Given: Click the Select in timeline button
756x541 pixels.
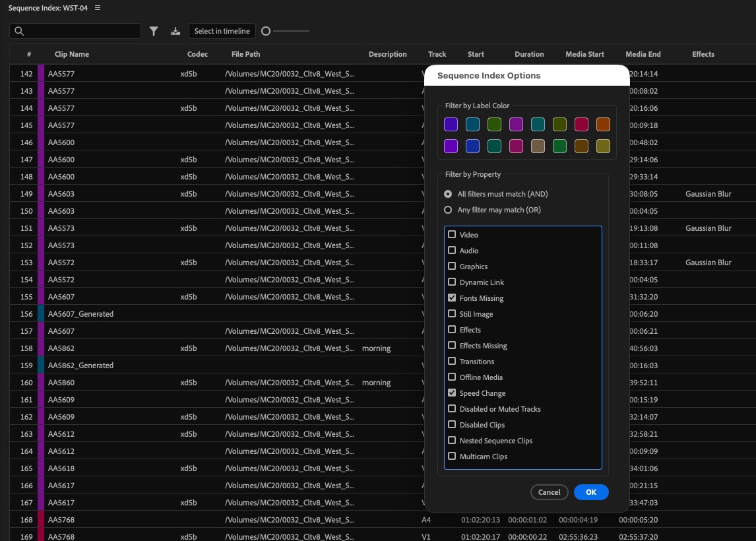Looking at the screenshot, I should 222,31.
